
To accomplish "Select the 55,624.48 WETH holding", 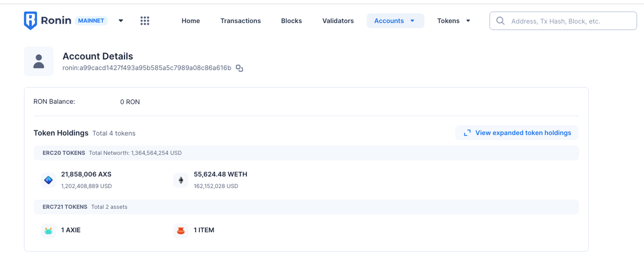I will point(220,174).
